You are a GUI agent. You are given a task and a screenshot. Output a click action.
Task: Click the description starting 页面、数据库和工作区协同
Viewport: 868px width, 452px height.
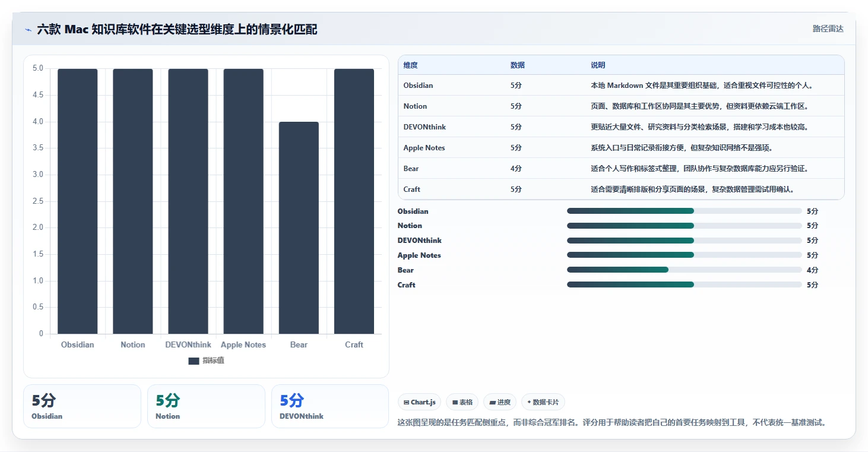[x=699, y=106]
